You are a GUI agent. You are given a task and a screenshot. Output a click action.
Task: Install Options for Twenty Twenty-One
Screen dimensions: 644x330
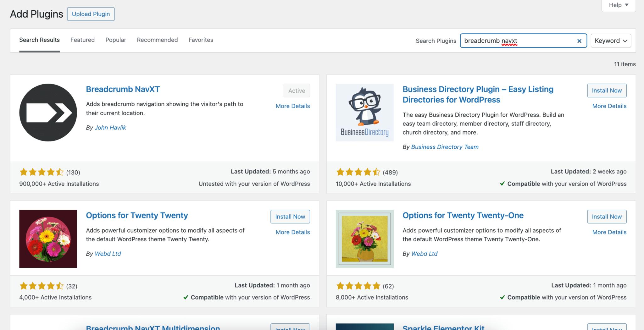[607, 217]
